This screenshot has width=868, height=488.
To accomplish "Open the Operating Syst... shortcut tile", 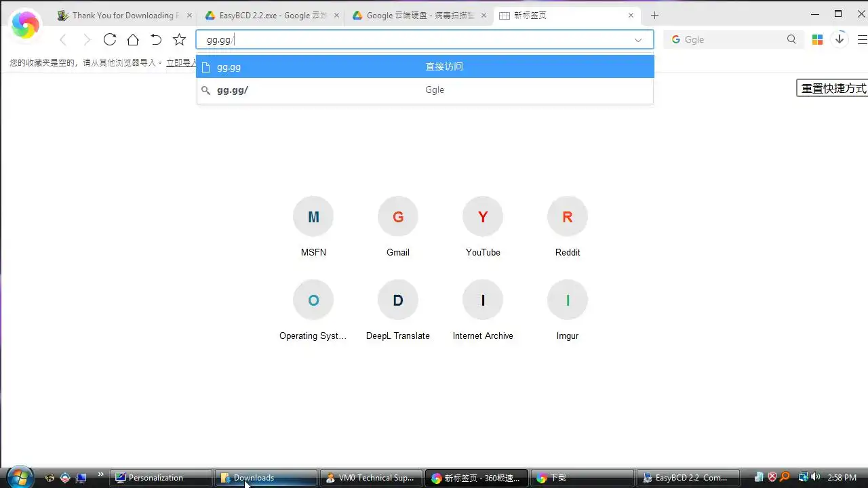I will point(313,310).
